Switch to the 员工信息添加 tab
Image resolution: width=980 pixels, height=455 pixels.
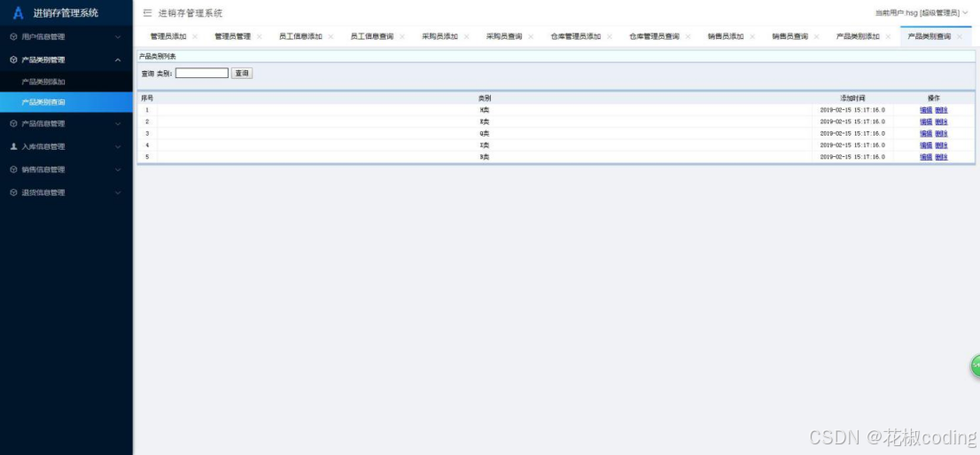pos(300,36)
